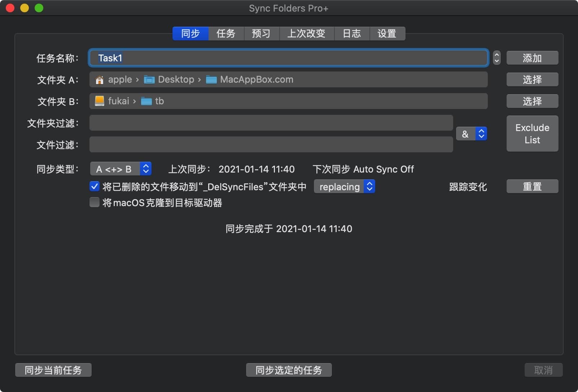The image size is (578, 392).
Task: Click the 上次同步 2021-01-14 11:40 value
Action: [257, 169]
